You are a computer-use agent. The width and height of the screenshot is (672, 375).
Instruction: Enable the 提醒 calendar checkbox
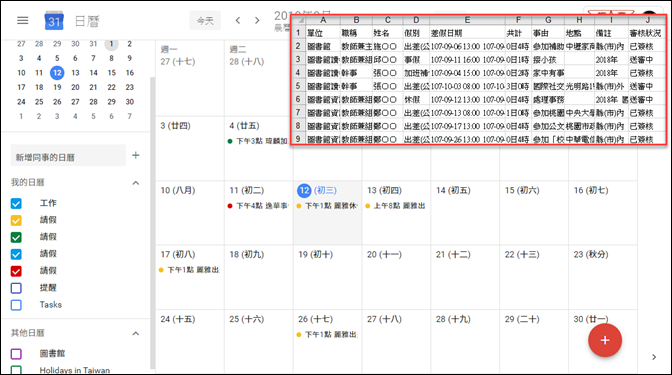(x=16, y=288)
